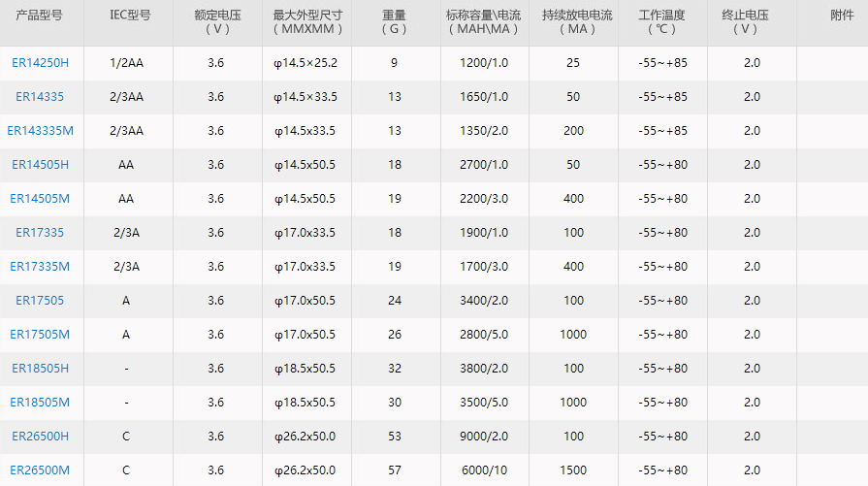Click the 产品型号 column header
The height and width of the screenshot is (486, 868).
41,16
